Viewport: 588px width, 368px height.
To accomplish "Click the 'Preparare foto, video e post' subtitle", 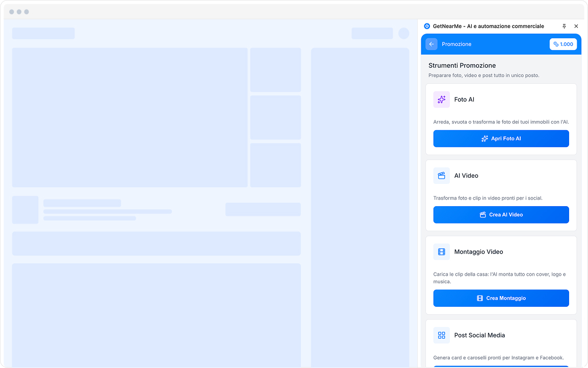I will coord(484,76).
